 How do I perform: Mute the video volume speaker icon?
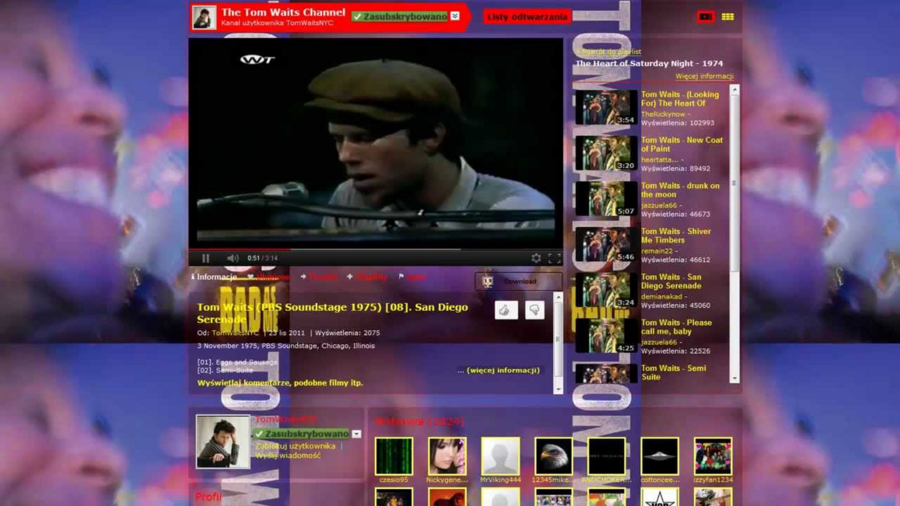(x=232, y=258)
